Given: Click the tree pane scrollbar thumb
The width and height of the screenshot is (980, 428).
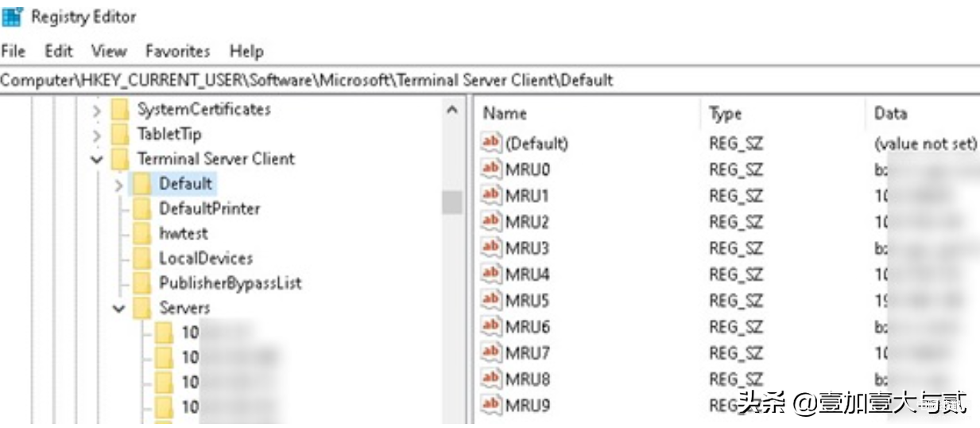Looking at the screenshot, I should (452, 202).
